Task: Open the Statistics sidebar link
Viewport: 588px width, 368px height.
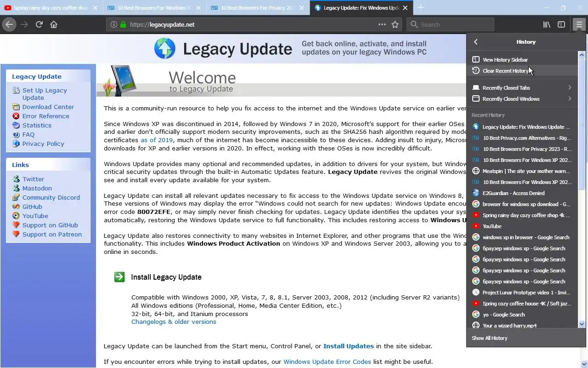Action: click(37, 125)
